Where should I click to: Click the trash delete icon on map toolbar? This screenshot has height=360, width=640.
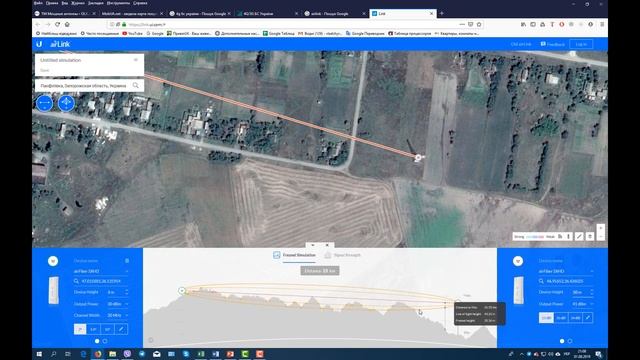pyautogui.click(x=590, y=236)
